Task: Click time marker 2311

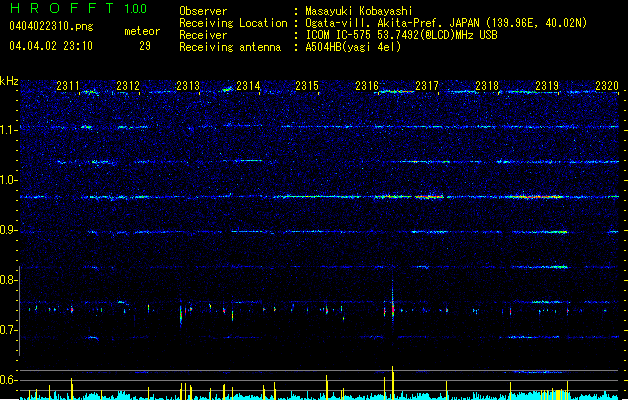Action: coord(68,85)
